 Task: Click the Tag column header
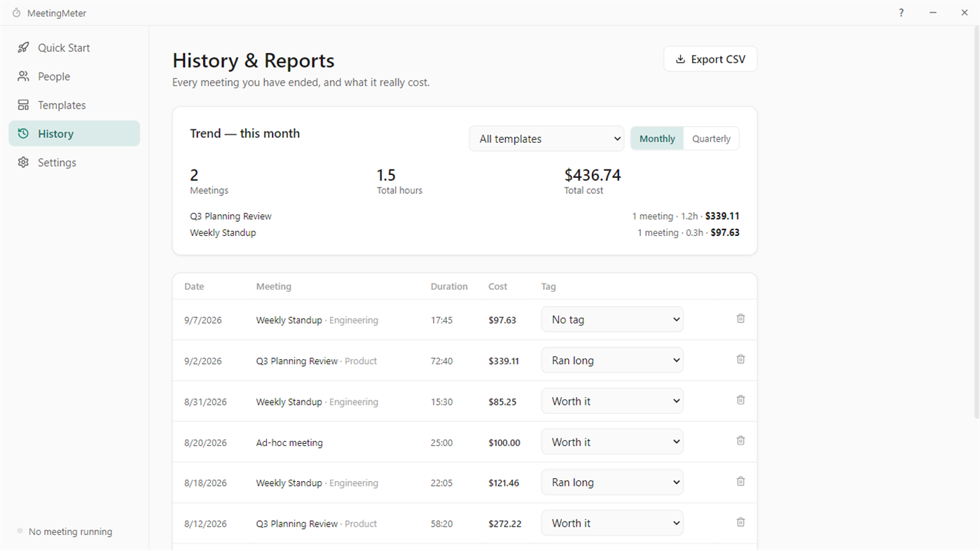548,286
